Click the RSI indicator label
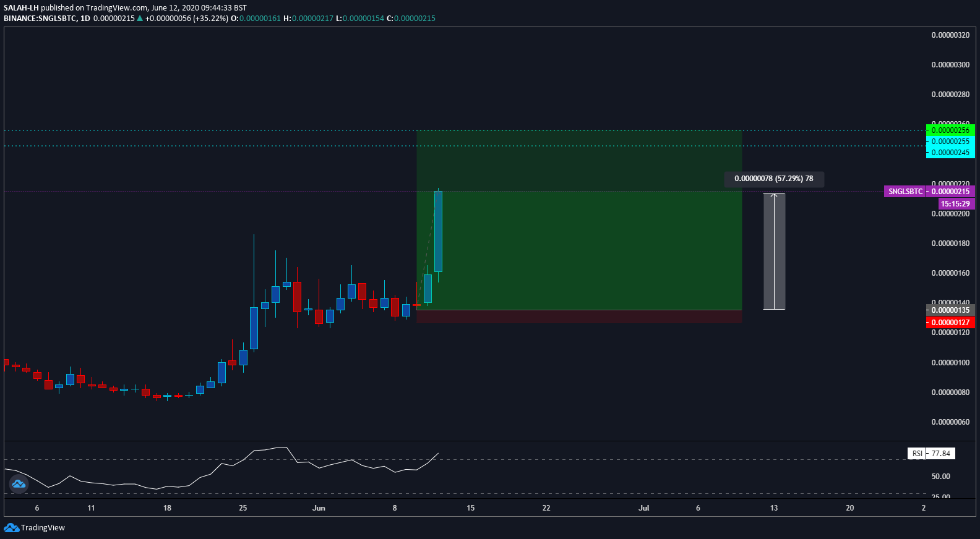980x539 pixels. [x=917, y=454]
